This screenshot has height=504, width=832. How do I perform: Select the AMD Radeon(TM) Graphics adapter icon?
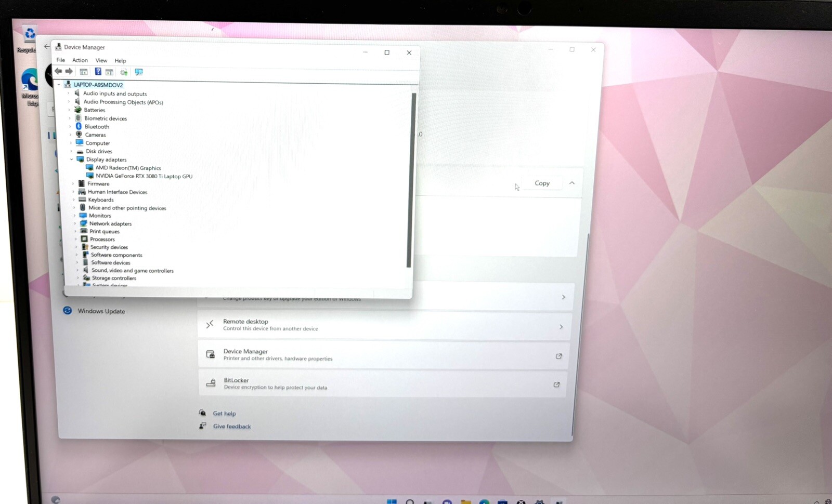(89, 168)
